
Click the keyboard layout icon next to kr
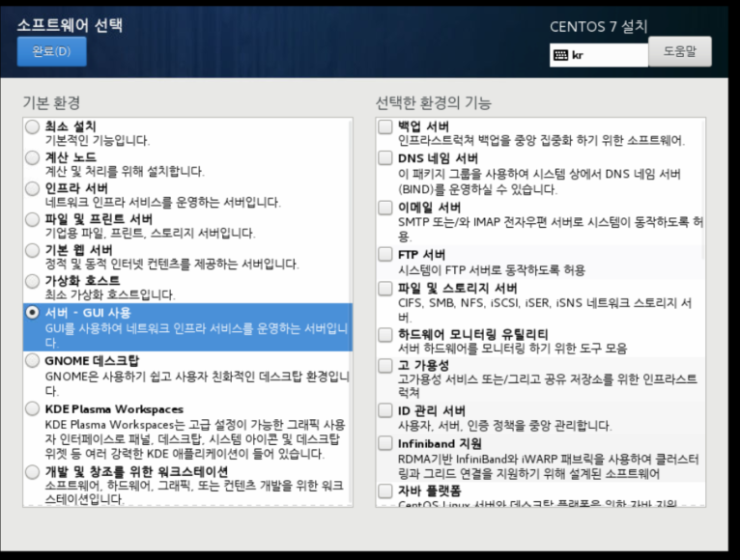tap(560, 55)
